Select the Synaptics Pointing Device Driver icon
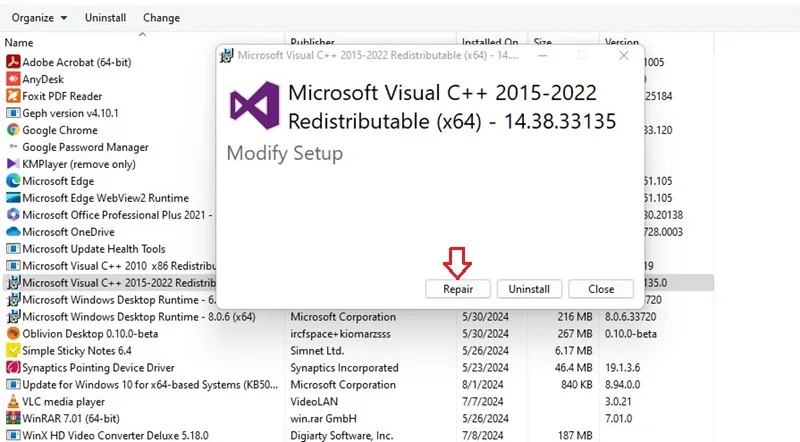This screenshot has width=800, height=442. click(x=13, y=367)
